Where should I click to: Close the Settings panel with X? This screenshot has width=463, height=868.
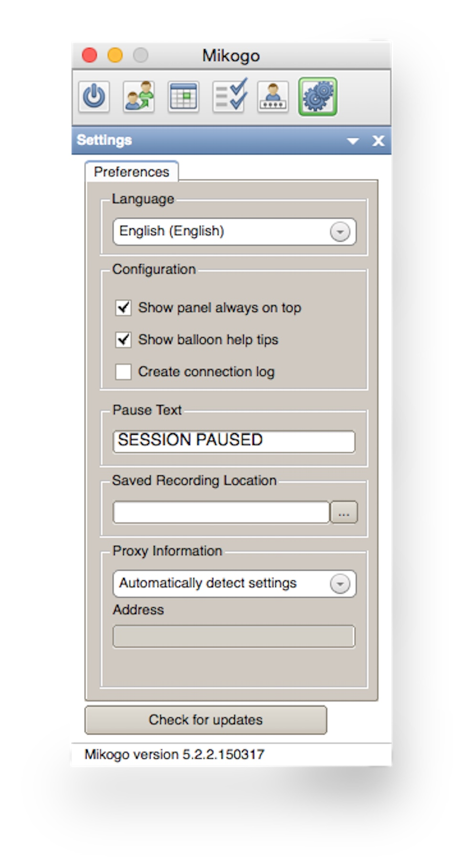click(379, 141)
